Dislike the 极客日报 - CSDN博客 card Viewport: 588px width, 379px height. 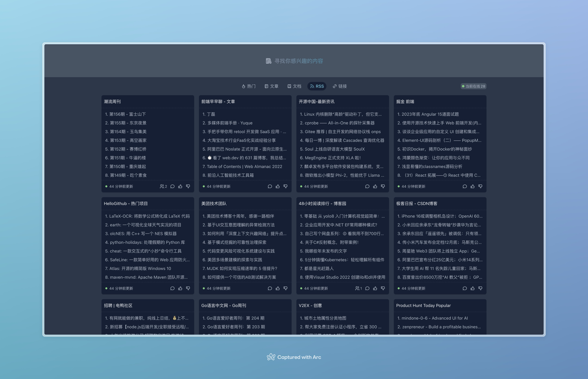pyautogui.click(x=480, y=288)
